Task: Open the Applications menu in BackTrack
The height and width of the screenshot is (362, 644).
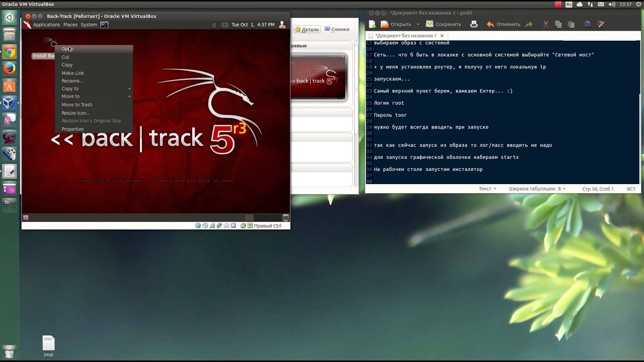Action: [x=46, y=25]
